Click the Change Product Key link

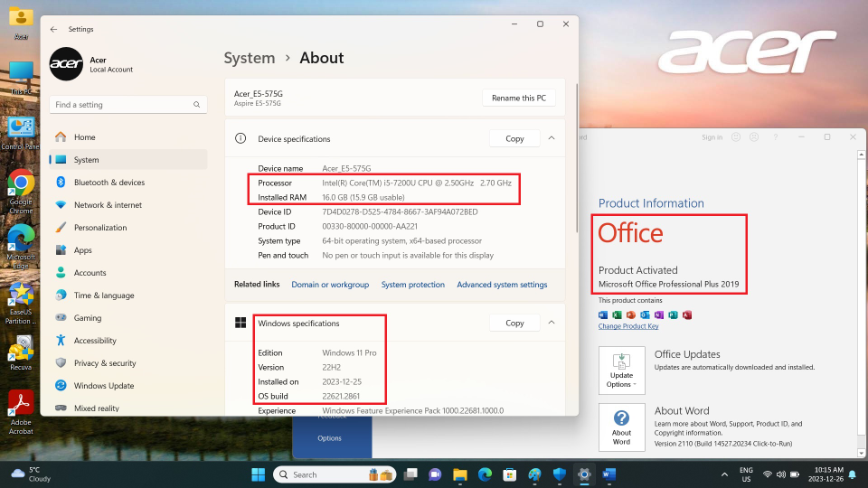pos(628,326)
